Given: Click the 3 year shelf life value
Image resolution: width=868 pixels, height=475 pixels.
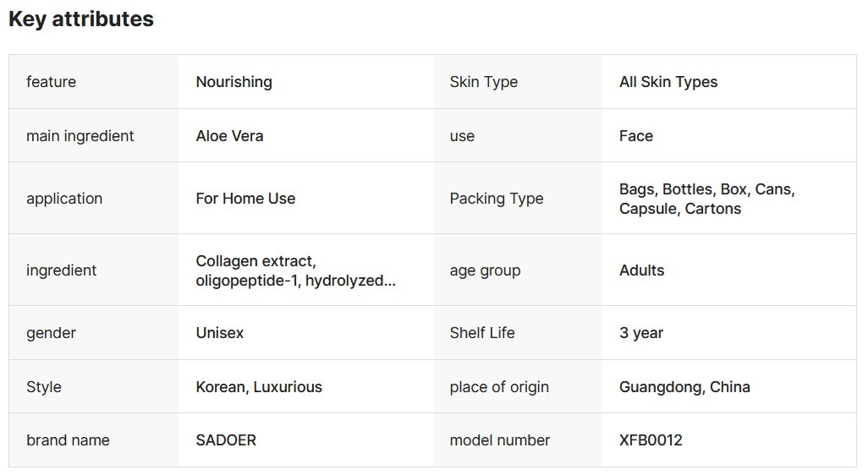Looking at the screenshot, I should [641, 333].
